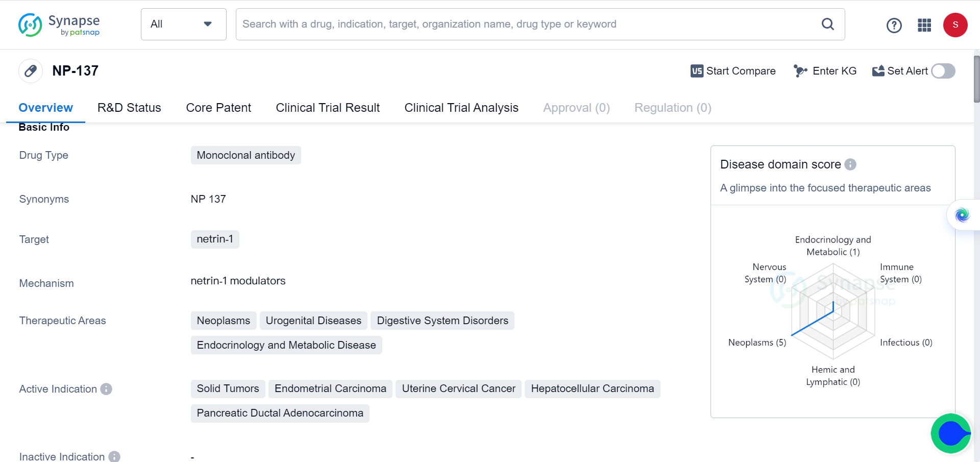Click the Start Compare button
The width and height of the screenshot is (980, 462).
(733, 71)
